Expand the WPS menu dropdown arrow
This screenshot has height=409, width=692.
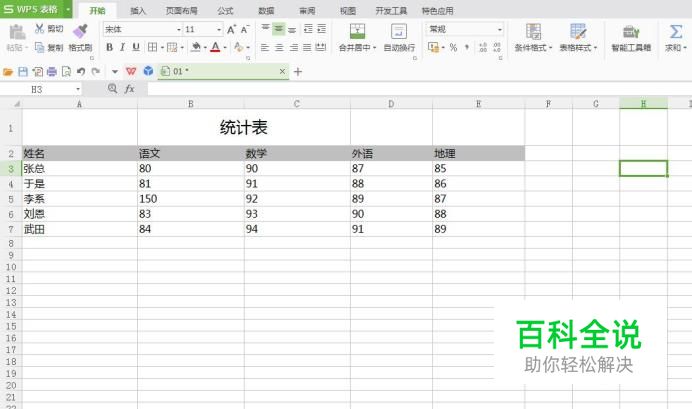(x=68, y=9)
